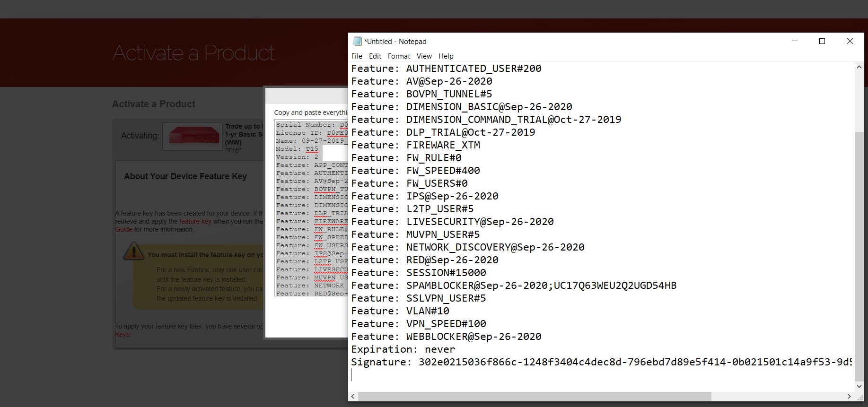868x407 pixels.
Task: Click the line 'Feature: MUVPN_USER#5'
Action: pyautogui.click(x=415, y=234)
